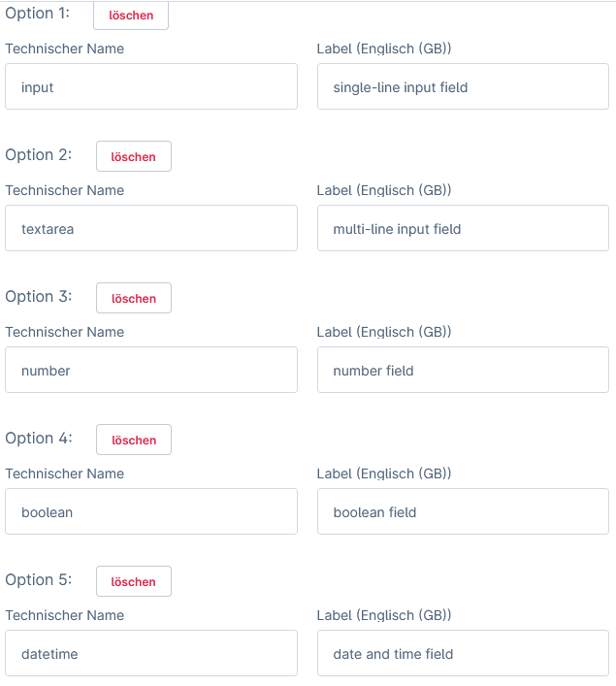Select the "boolean" technical name field
This screenshot has width=616, height=686.
151,512
